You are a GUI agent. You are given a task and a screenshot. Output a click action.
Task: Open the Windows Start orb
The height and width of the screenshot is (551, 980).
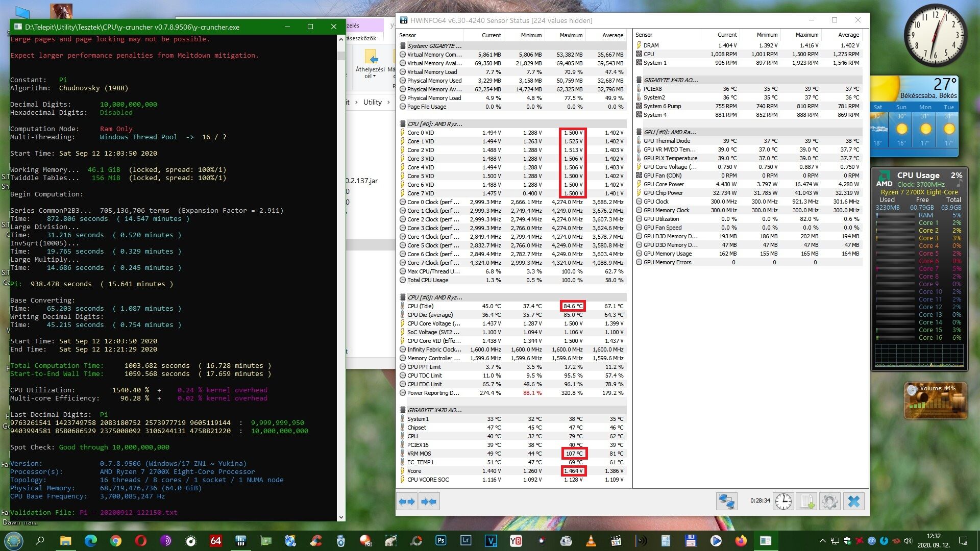coord(14,541)
